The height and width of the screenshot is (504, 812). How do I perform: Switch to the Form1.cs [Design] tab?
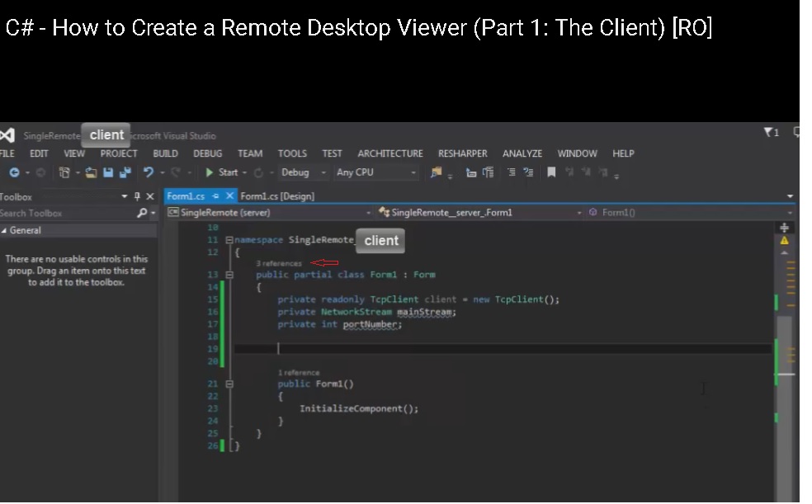click(x=277, y=196)
